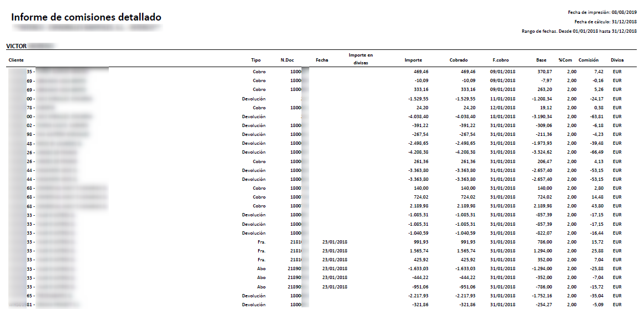
Task: Select the commission value -63,81
Action: pyautogui.click(x=596, y=116)
